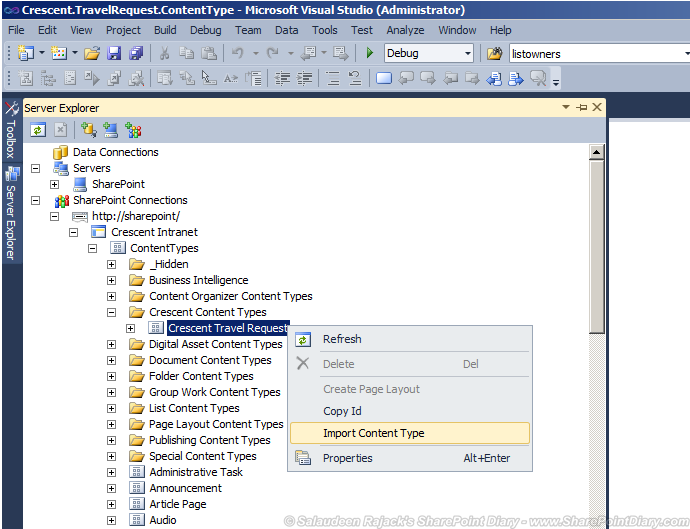This screenshot has height=529, width=690.
Task: Start debugging with the green play icon
Action: [x=370, y=53]
